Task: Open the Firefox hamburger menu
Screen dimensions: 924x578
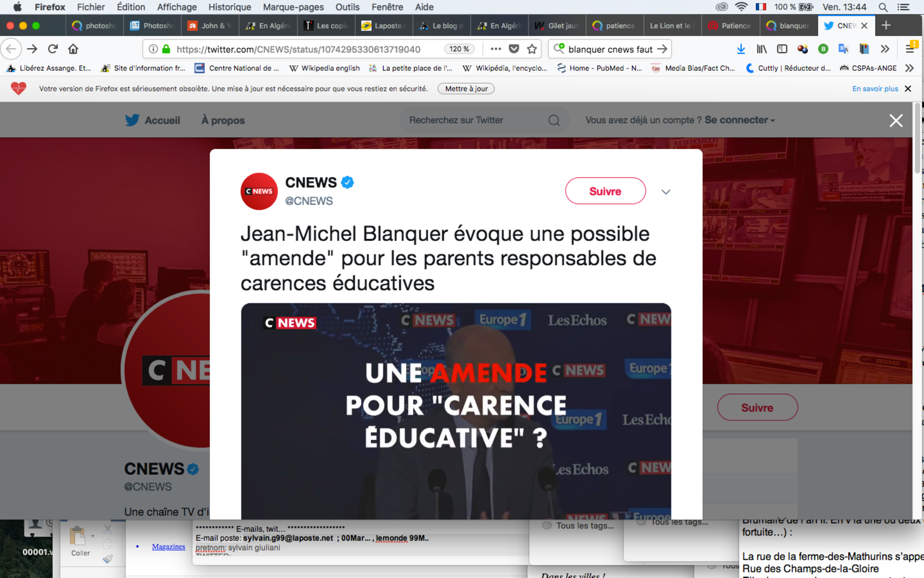Action: (x=911, y=48)
